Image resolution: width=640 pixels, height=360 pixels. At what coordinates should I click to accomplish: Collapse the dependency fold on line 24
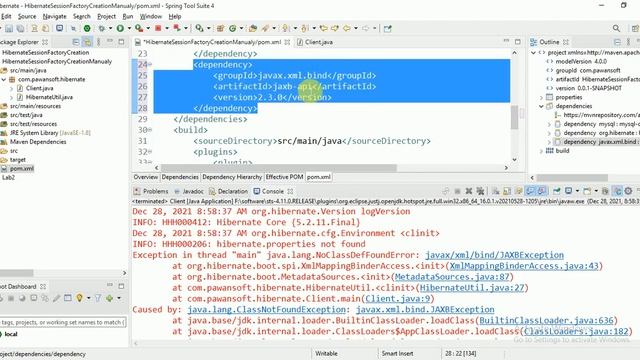tap(150, 64)
